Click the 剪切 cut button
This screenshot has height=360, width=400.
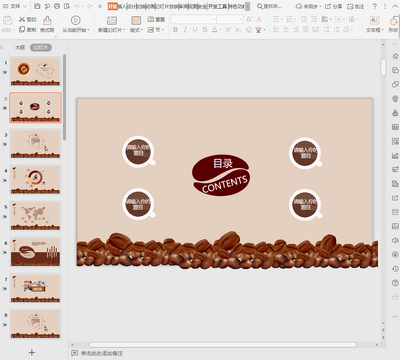click(x=28, y=19)
